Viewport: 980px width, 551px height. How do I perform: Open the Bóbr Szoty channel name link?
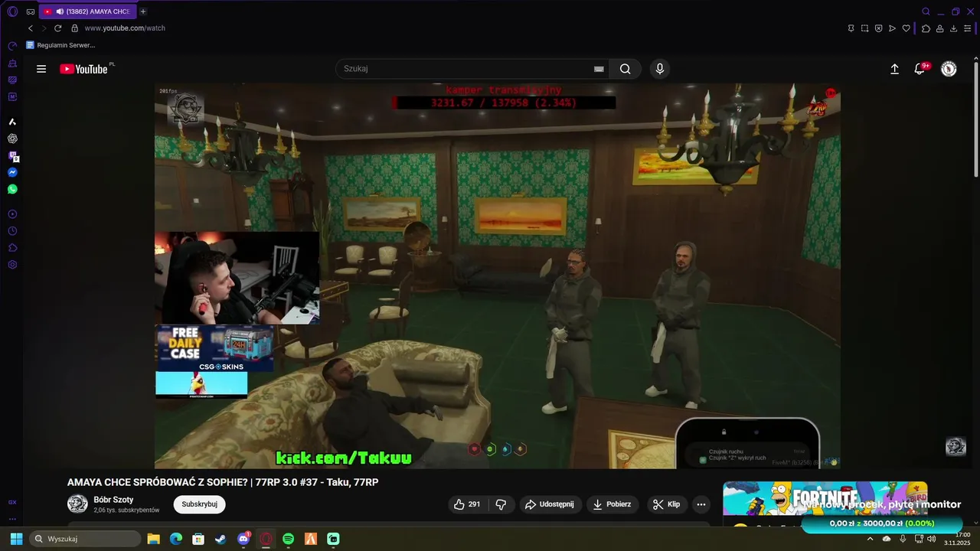tap(113, 500)
